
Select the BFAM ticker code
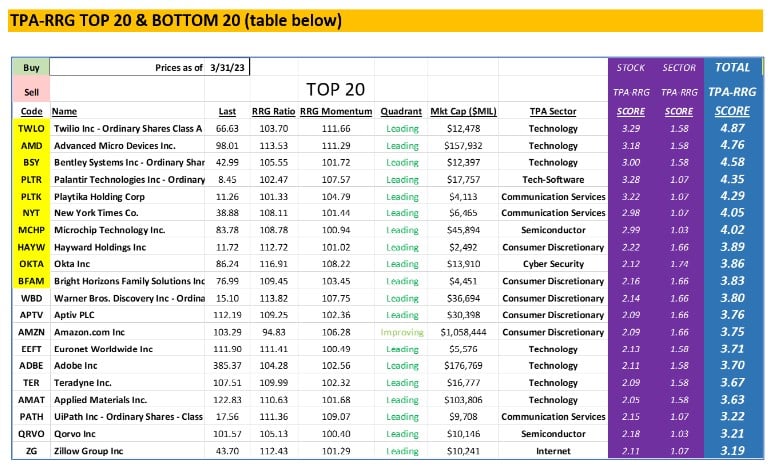(31, 281)
